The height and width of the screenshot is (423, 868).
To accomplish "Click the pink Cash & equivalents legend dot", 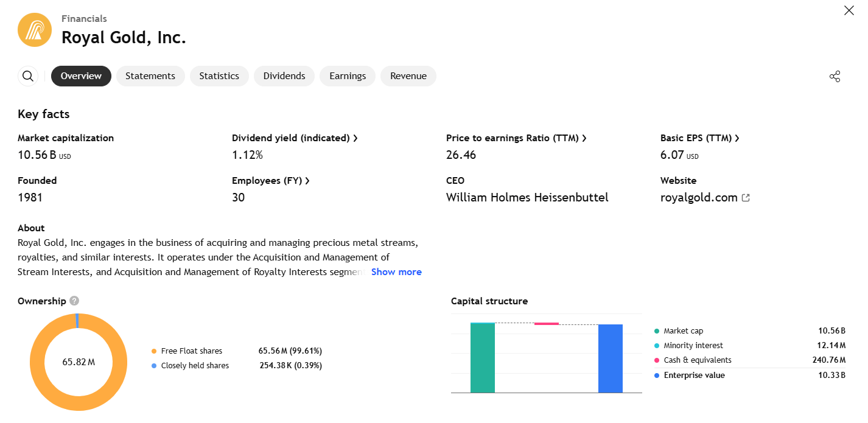I will click(657, 360).
